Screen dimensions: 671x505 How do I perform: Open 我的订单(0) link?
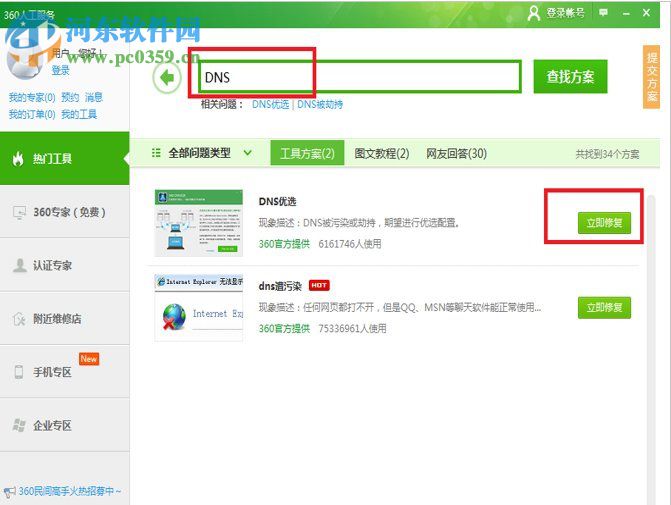(32, 114)
